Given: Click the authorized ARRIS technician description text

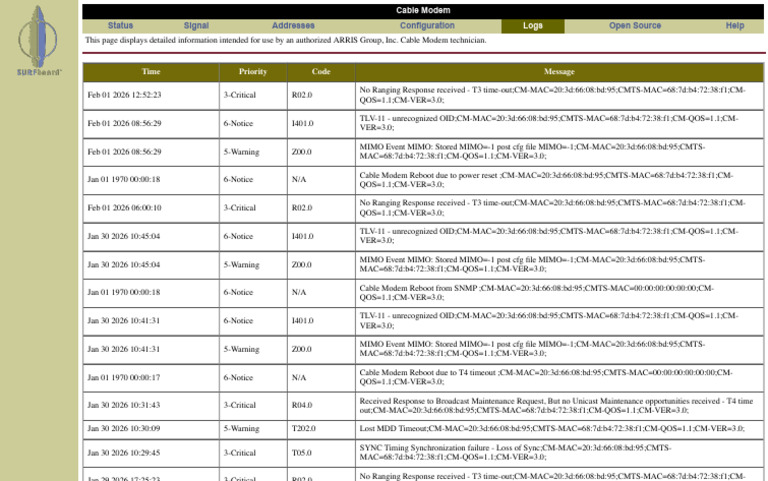Looking at the screenshot, I should (286, 40).
